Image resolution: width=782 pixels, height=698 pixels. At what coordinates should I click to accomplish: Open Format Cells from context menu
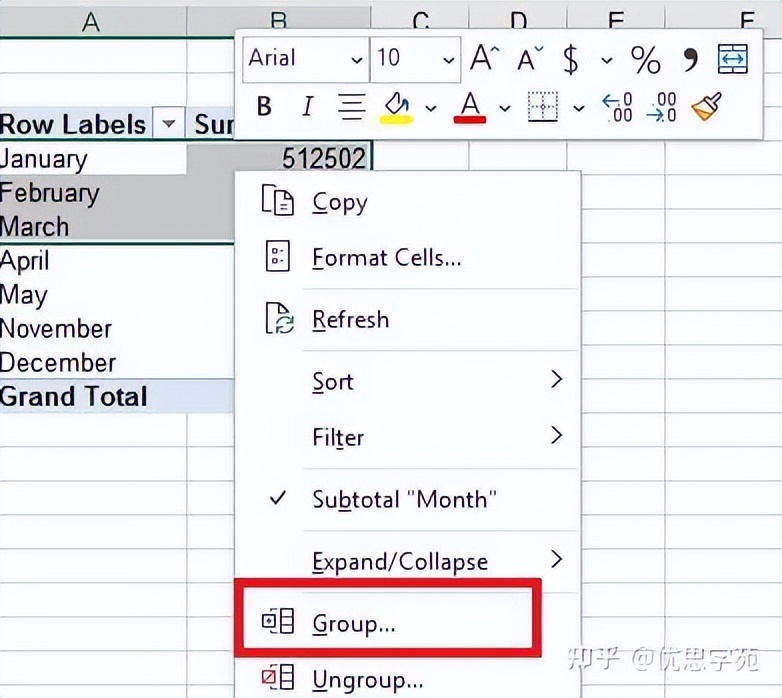click(407, 258)
